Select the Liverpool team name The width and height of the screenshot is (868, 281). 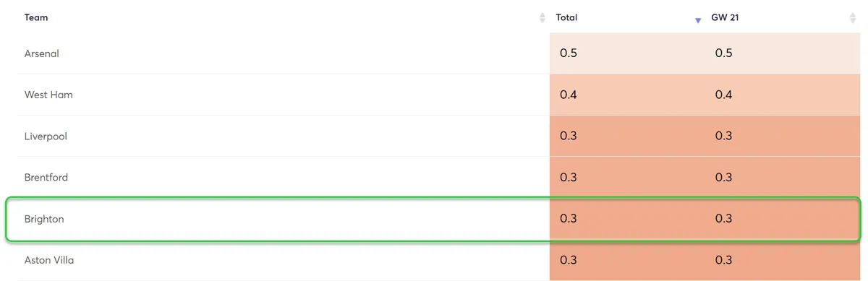[x=46, y=136]
